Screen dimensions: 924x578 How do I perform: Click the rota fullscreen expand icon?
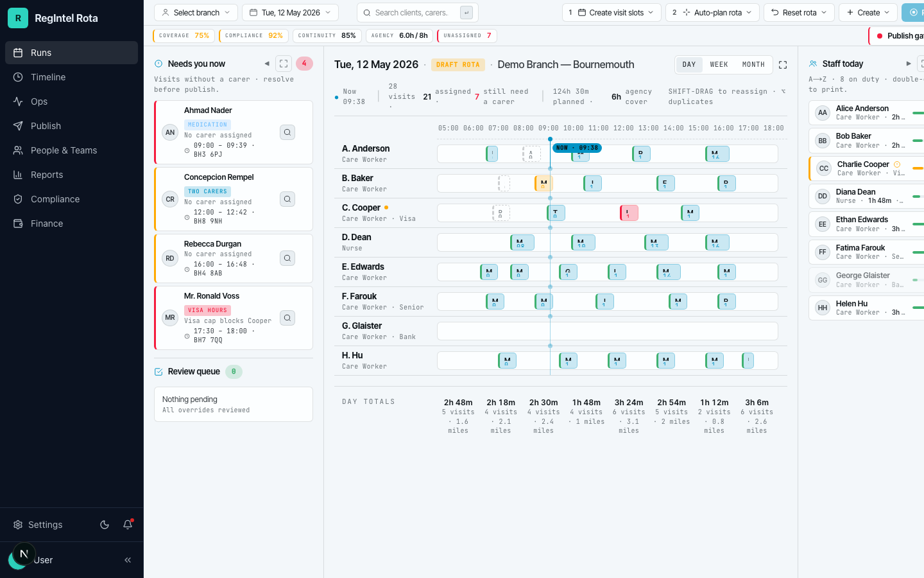pyautogui.click(x=783, y=65)
